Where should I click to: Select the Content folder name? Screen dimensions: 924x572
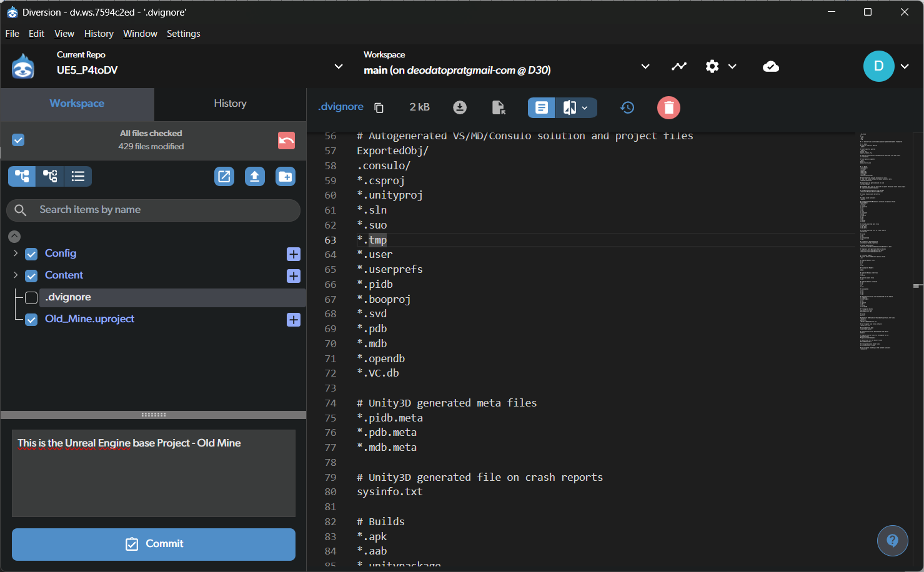[64, 275]
